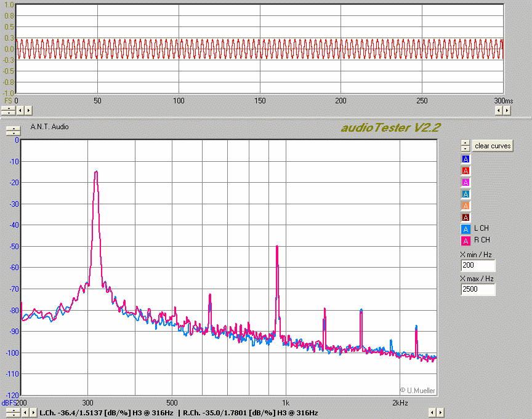Click right arrow at right end of time axis
This screenshot has width=532, height=419.
coord(507,110)
